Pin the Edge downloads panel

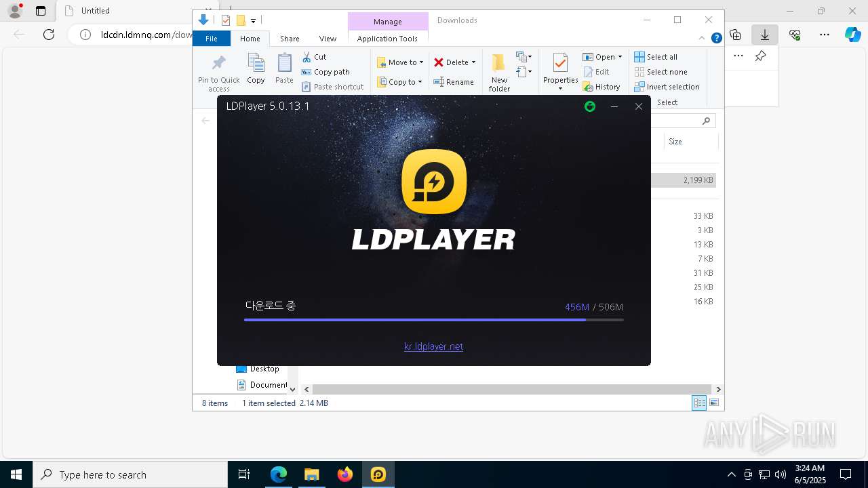[x=761, y=56]
